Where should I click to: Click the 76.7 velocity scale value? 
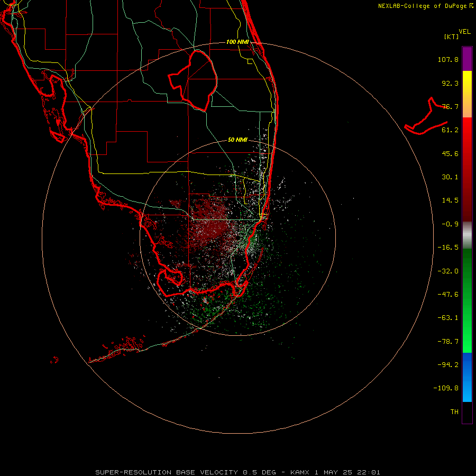click(450, 106)
